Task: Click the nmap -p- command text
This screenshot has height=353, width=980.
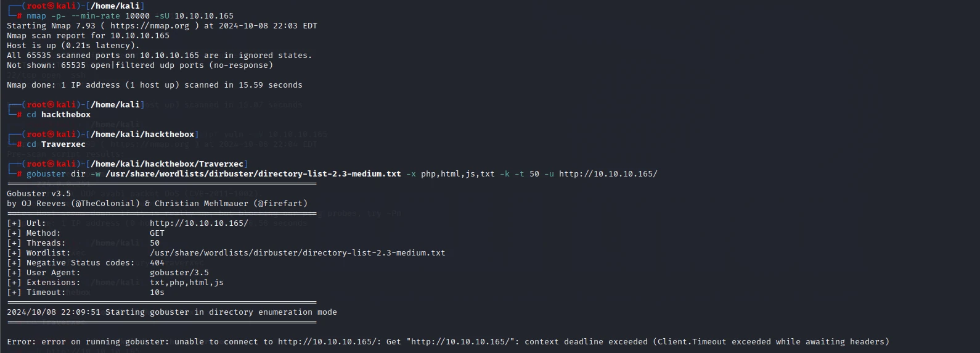Action: (130, 16)
